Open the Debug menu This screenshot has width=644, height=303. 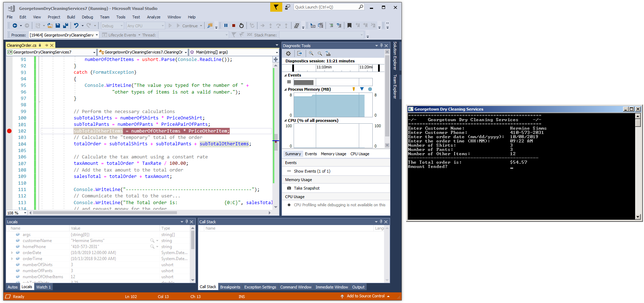point(87,17)
